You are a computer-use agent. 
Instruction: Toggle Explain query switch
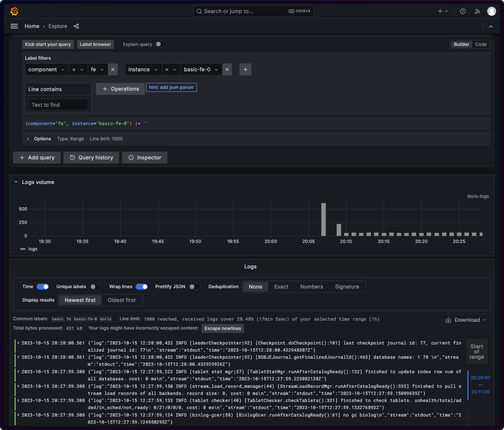(161, 44)
